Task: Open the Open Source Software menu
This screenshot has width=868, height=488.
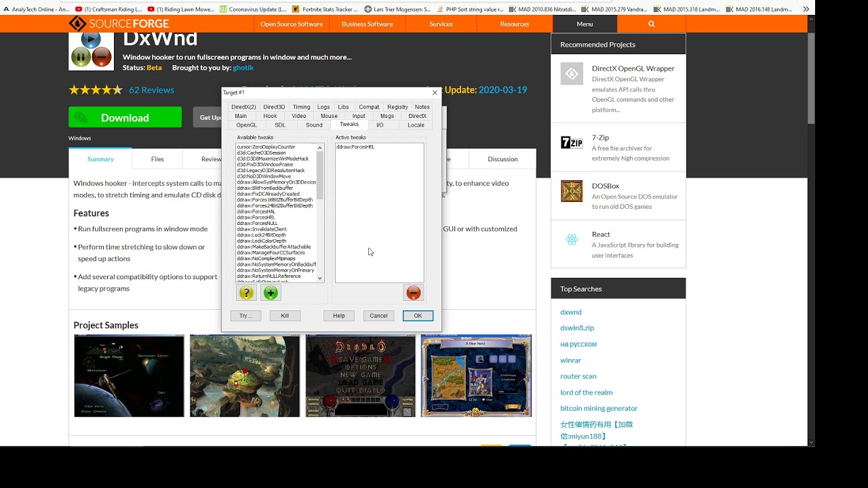Action: (x=292, y=24)
